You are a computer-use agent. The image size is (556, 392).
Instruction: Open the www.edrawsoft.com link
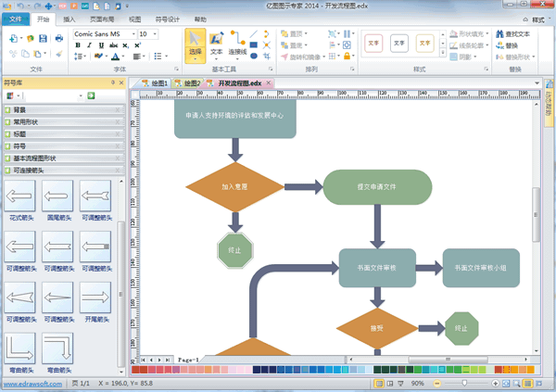[x=32, y=382]
